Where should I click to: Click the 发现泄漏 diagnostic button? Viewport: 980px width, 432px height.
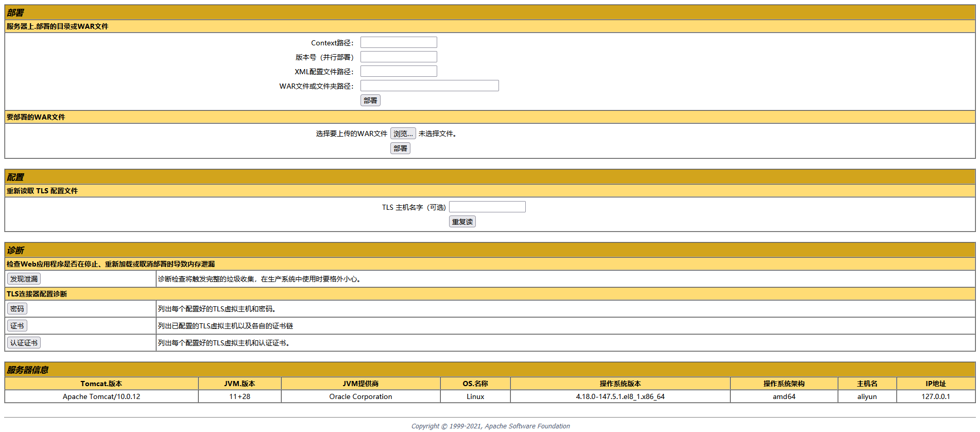point(24,279)
